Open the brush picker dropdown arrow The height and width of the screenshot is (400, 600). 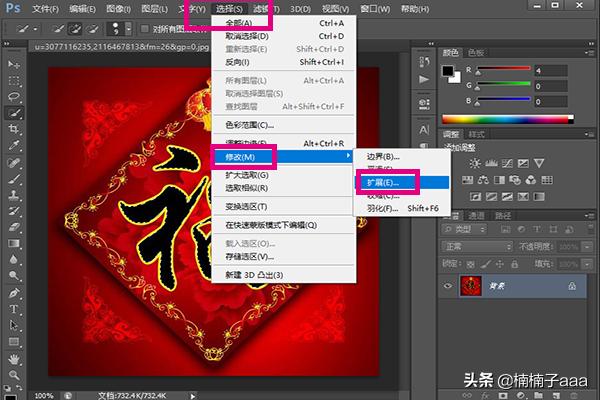pos(129,29)
